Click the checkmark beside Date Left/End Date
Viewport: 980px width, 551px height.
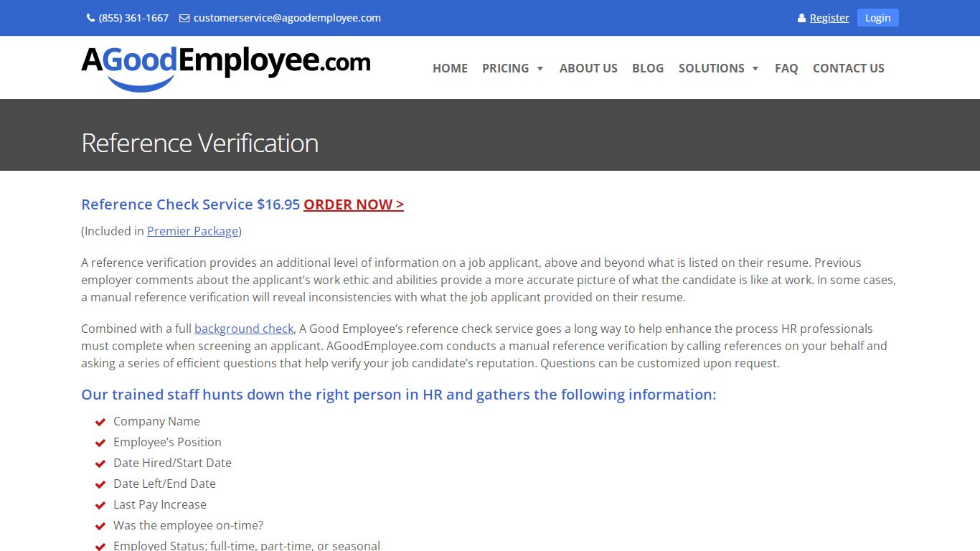pos(100,484)
